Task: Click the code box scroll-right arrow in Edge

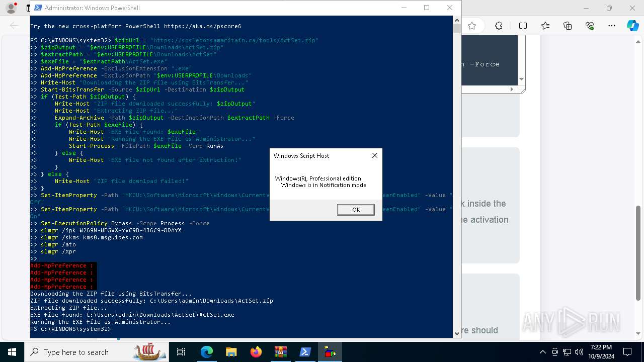Action: (x=512, y=89)
